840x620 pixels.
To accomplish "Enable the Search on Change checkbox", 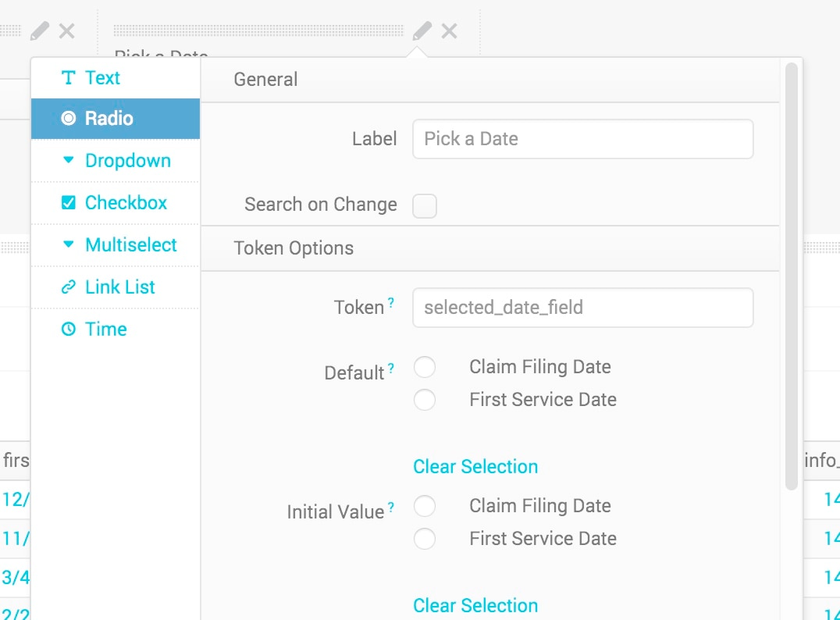I will 425,206.
